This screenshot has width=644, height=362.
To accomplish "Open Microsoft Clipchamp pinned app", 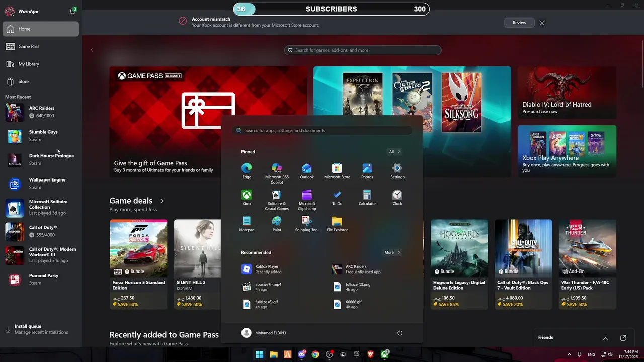I will pyautogui.click(x=307, y=200).
